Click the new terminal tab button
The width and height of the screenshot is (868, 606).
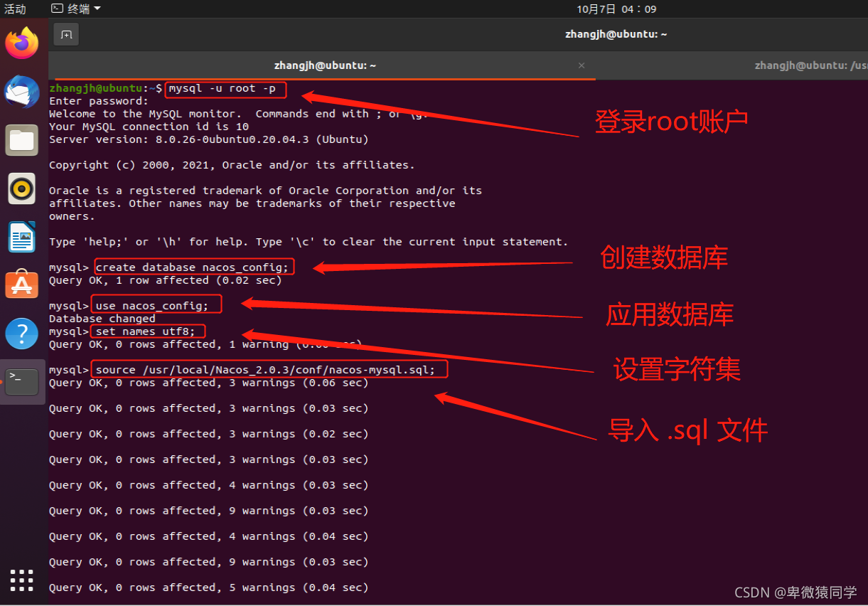66,34
